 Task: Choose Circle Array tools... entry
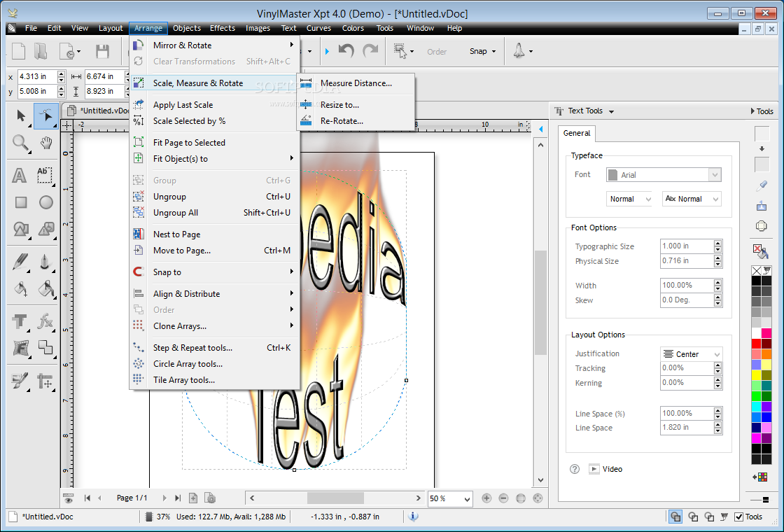(x=215, y=364)
